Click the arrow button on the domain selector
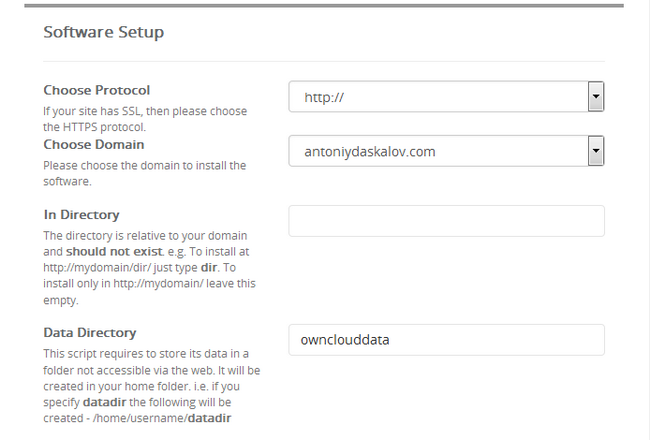The image size is (650, 440). [x=596, y=151]
